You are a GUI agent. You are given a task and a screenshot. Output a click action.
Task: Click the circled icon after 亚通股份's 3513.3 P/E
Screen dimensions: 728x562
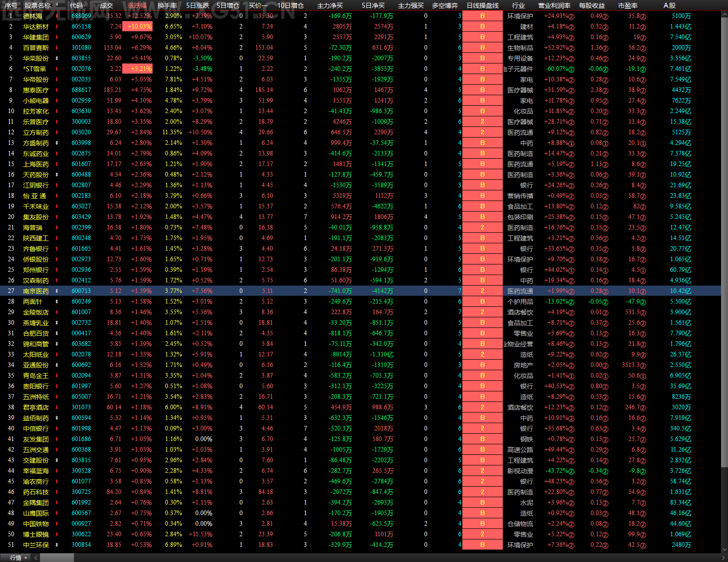643,365
